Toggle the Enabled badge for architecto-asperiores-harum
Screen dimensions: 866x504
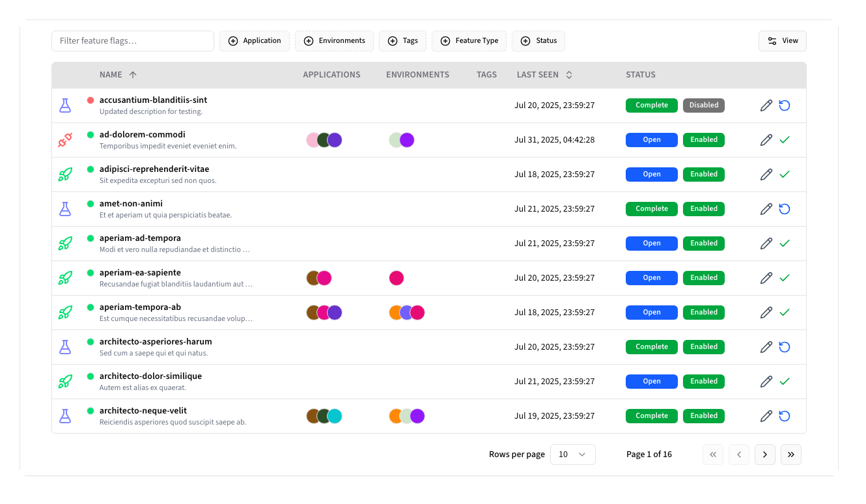[x=703, y=347]
